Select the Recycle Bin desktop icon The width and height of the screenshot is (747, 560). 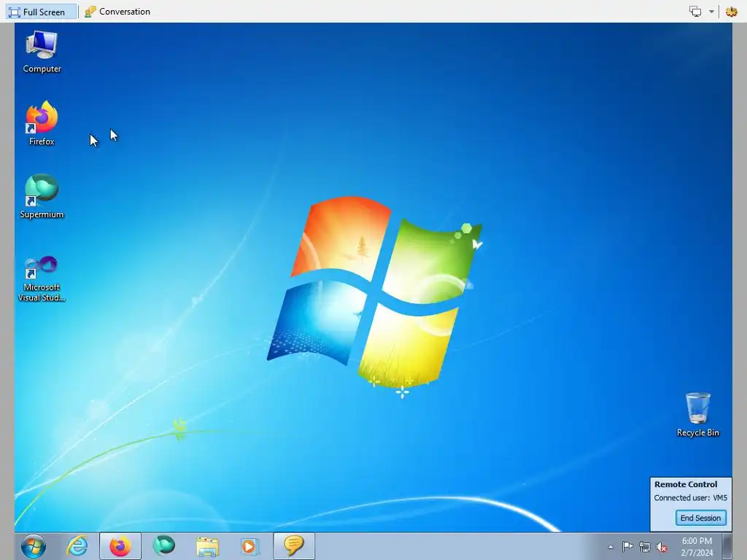(x=698, y=415)
